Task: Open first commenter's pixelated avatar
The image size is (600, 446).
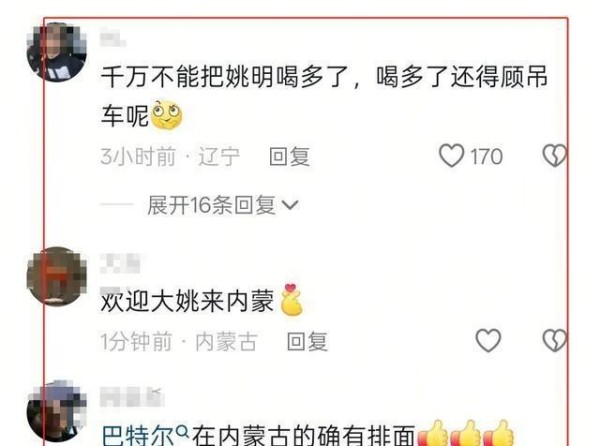Action: 56,52
